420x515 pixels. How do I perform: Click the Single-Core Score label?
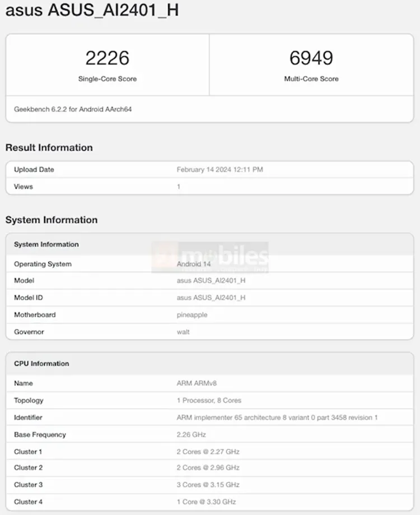pyautogui.click(x=107, y=79)
